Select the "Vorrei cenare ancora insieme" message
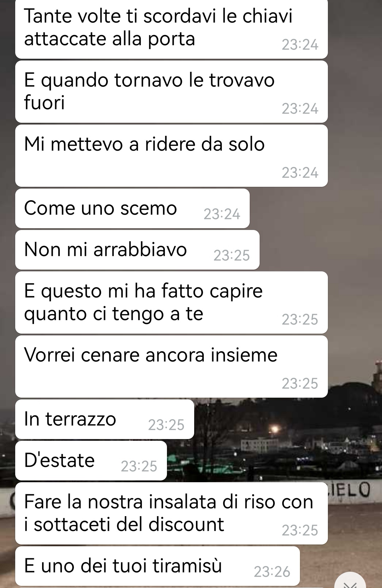Image resolution: width=382 pixels, height=588 pixels. click(171, 367)
